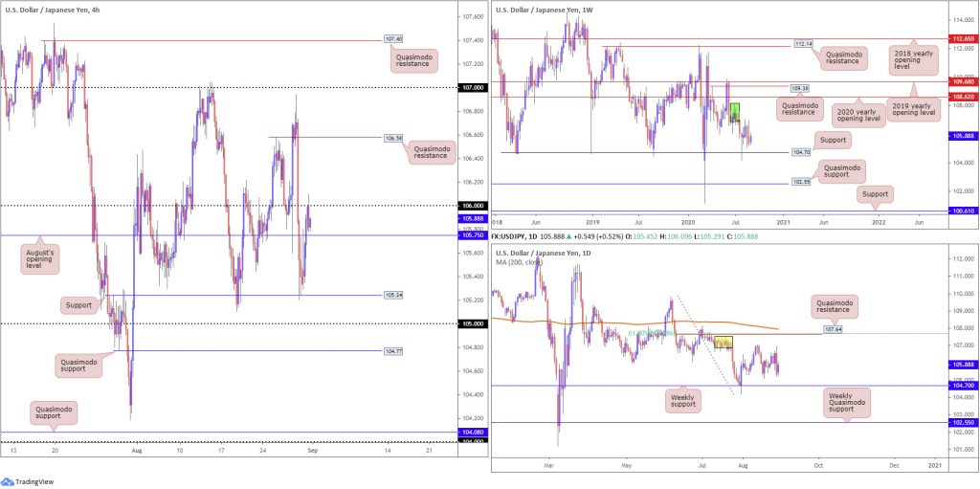Click the 107.40 price label on 4h chart
The height and width of the screenshot is (489, 980).
point(391,38)
